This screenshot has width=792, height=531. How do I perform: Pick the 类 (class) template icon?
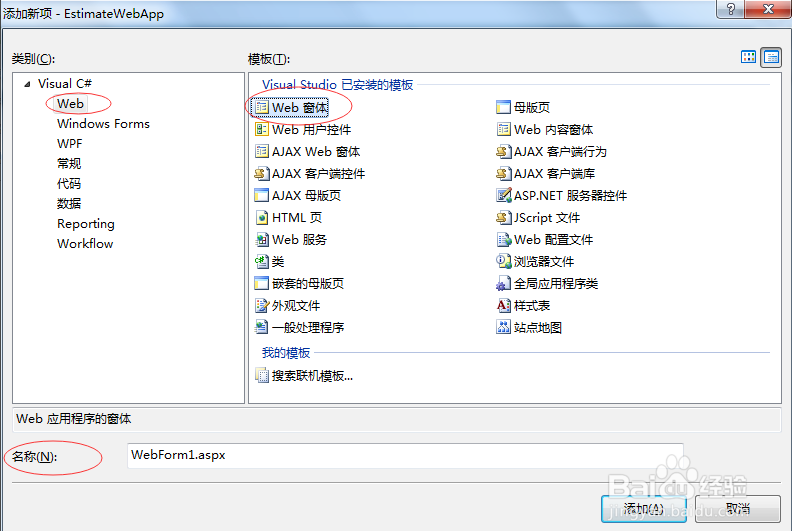262,261
